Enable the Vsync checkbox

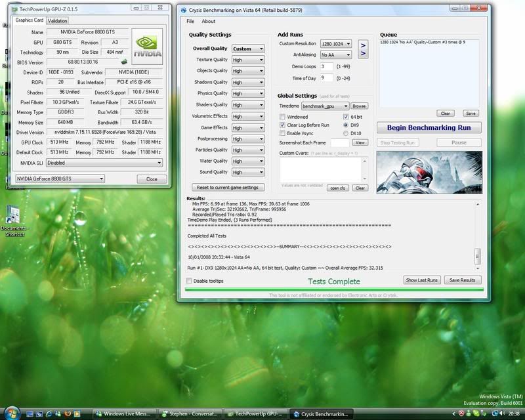tap(282, 133)
